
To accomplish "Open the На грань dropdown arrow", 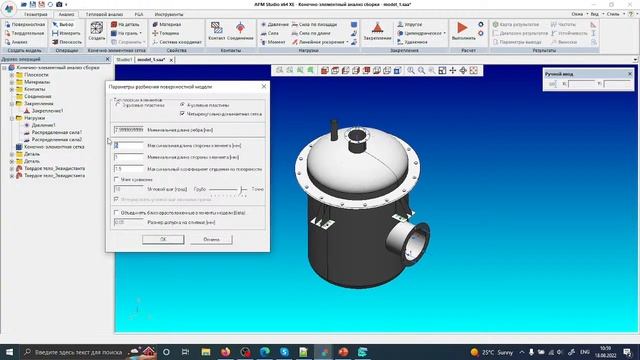I will tap(140, 33).
